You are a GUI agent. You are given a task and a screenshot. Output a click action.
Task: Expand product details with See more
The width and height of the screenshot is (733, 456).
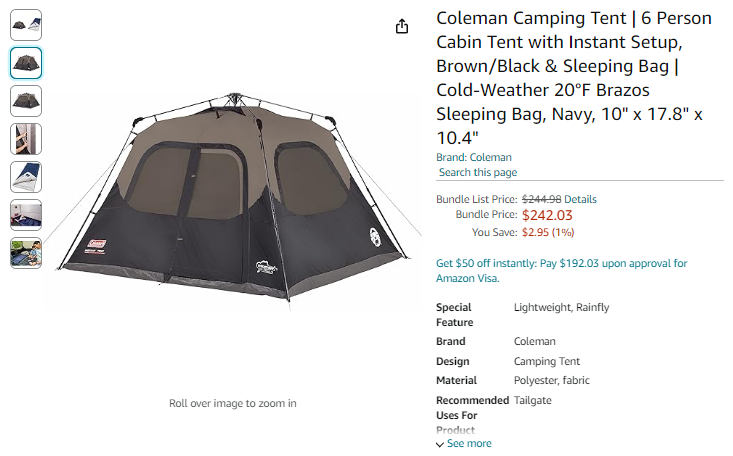pyautogui.click(x=469, y=443)
